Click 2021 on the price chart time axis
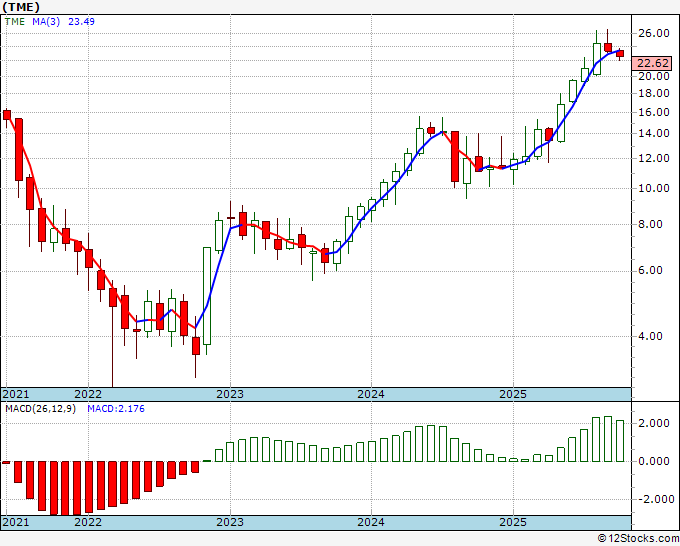The height and width of the screenshot is (546, 680). [x=16, y=394]
